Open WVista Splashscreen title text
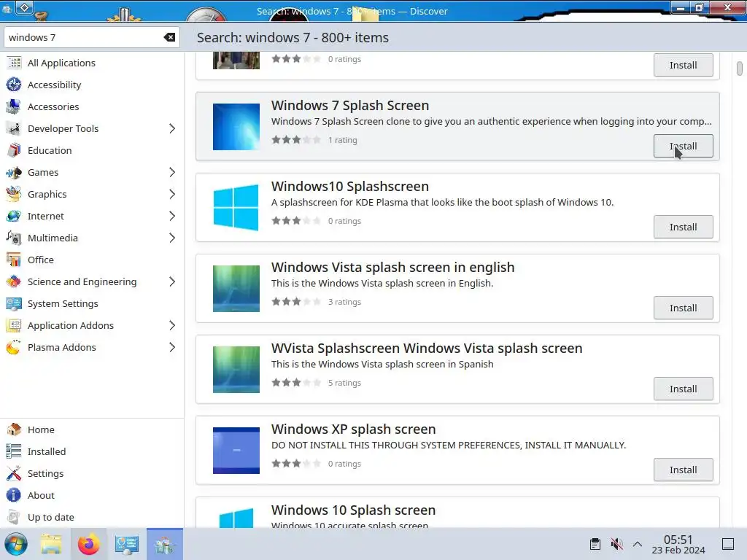Screen dimensions: 747x560 [426, 348]
